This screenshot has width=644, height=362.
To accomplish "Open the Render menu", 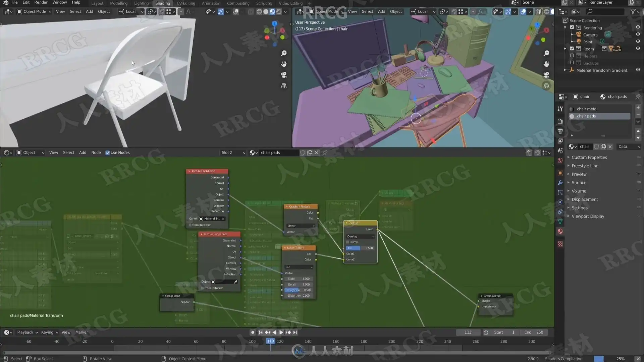I will [x=41, y=3].
